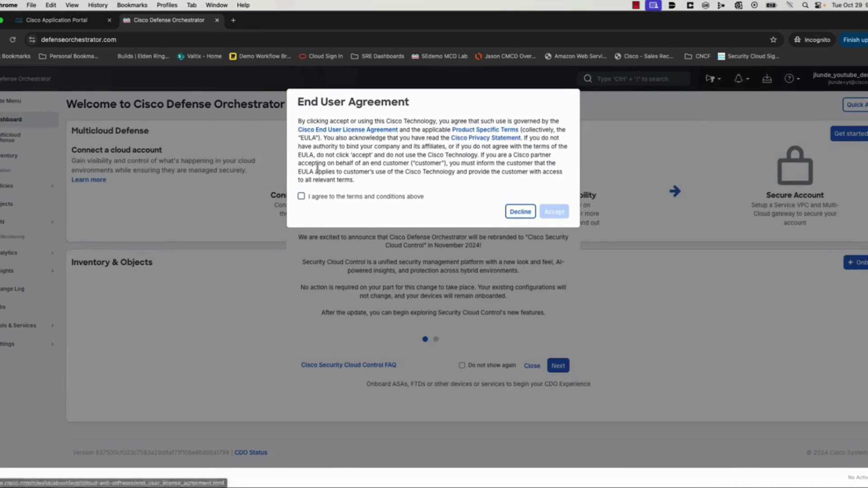Reload the page with the refresh icon
The height and width of the screenshot is (488, 868).
pyautogui.click(x=13, y=40)
